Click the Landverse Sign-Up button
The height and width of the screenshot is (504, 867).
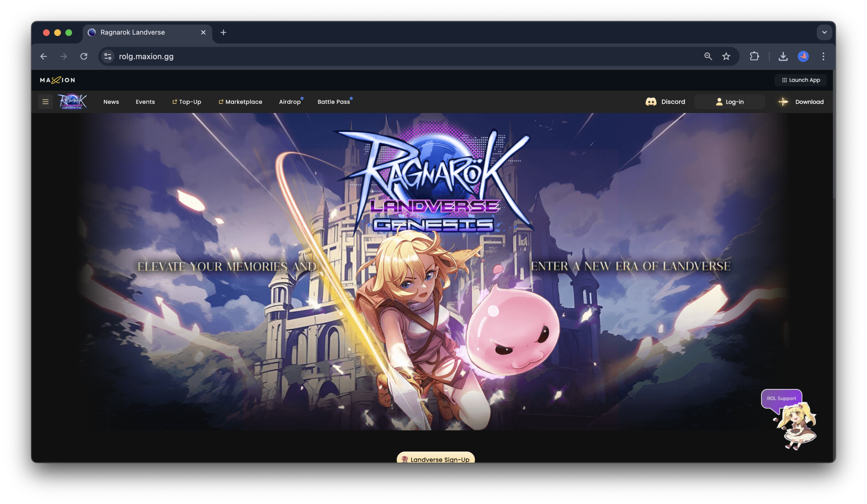pyautogui.click(x=436, y=458)
